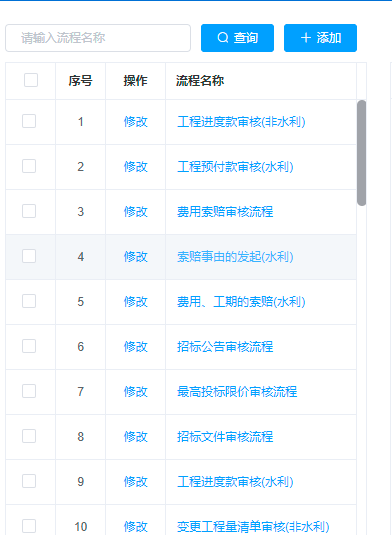Click the 查询 search button
This screenshot has width=392, height=535.
(x=237, y=38)
